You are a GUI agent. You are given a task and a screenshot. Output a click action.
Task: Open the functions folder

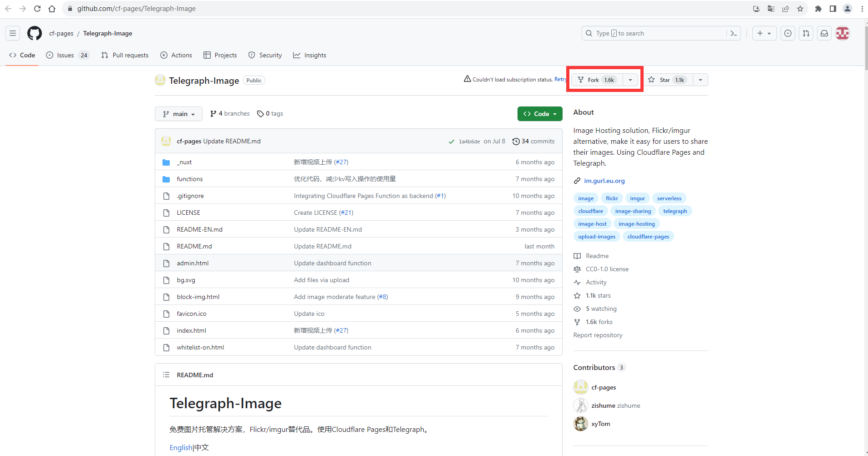click(x=190, y=179)
